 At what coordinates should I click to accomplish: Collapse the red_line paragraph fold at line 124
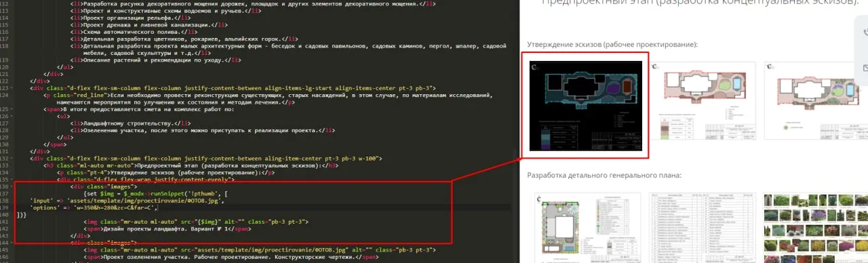[13, 96]
